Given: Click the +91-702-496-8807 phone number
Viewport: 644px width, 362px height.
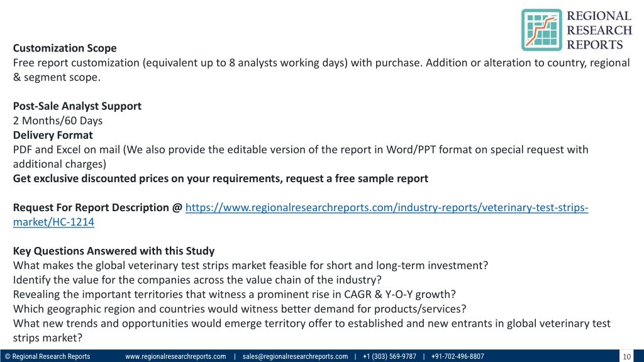Looking at the screenshot, I should click(458, 356).
